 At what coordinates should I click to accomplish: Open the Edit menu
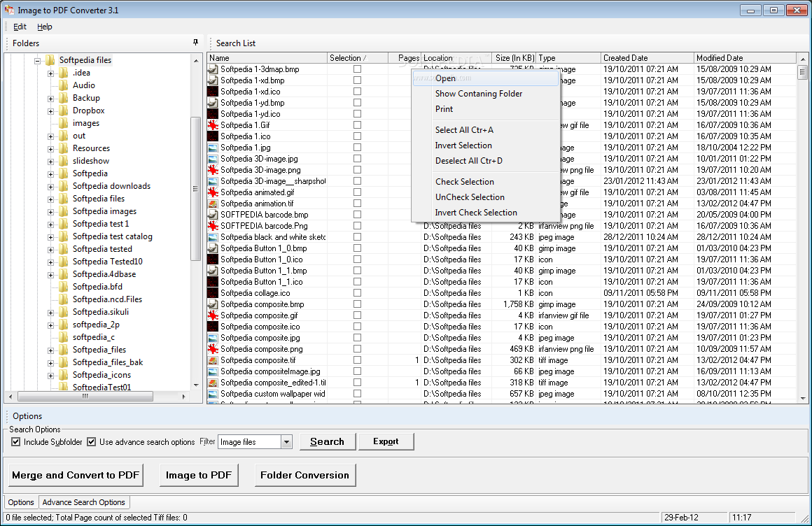coord(20,27)
